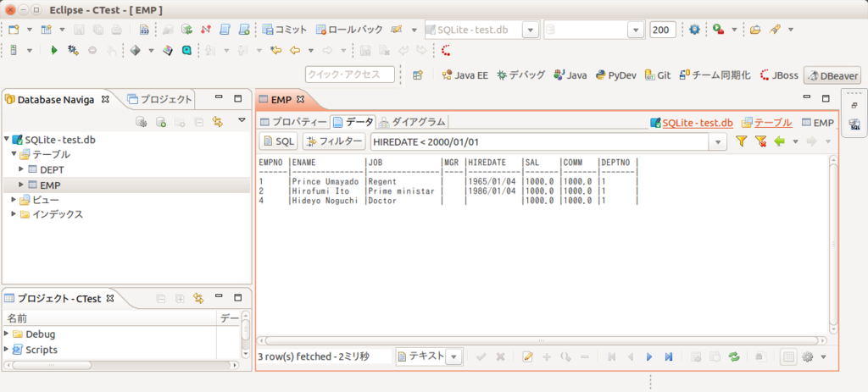This screenshot has height=392, width=868.
Task: Click the red dotted JBoss icon in second toolbar row
Action: (446, 50)
